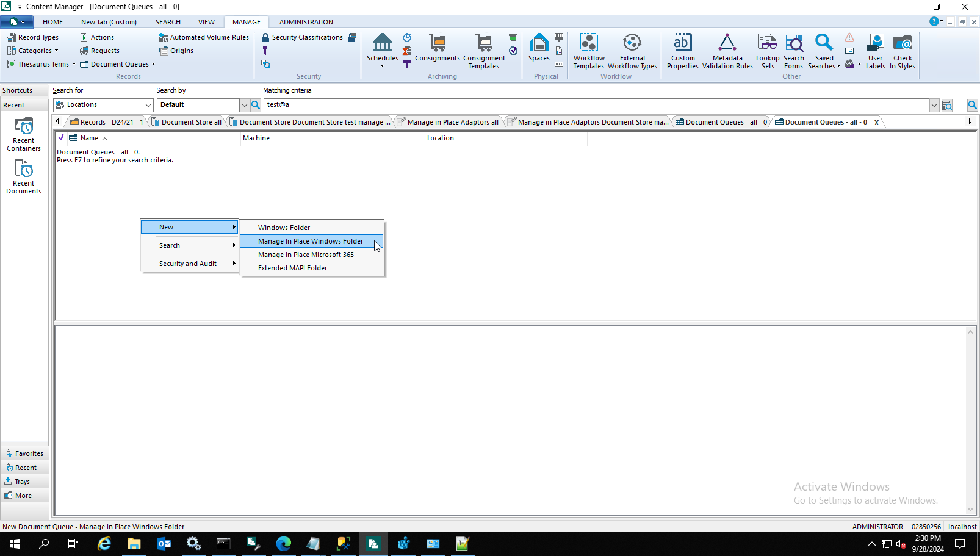The image size is (980, 556).
Task: Open Recent Documents shortcut
Action: click(24, 177)
